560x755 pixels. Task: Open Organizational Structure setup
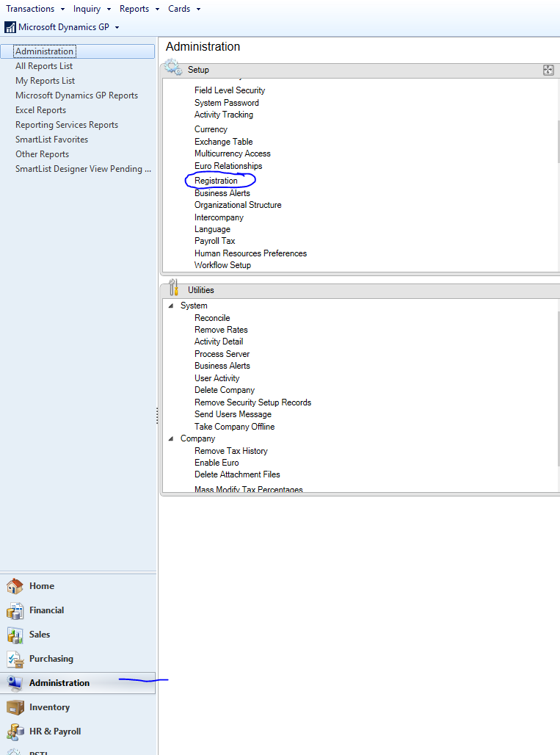tap(238, 205)
